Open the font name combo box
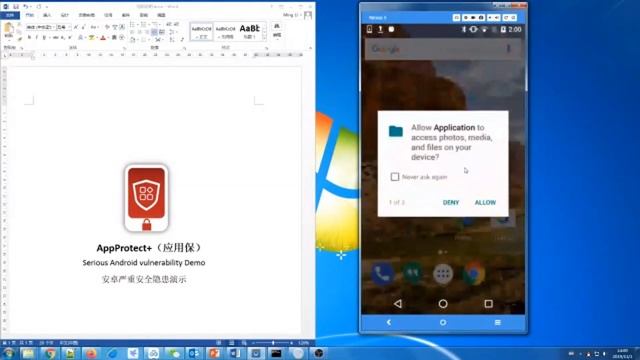This screenshot has height=360, width=640. 40,27
